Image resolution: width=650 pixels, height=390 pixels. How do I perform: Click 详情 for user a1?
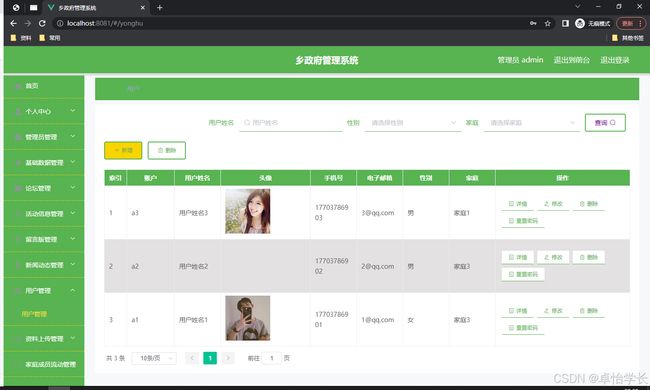point(517,311)
